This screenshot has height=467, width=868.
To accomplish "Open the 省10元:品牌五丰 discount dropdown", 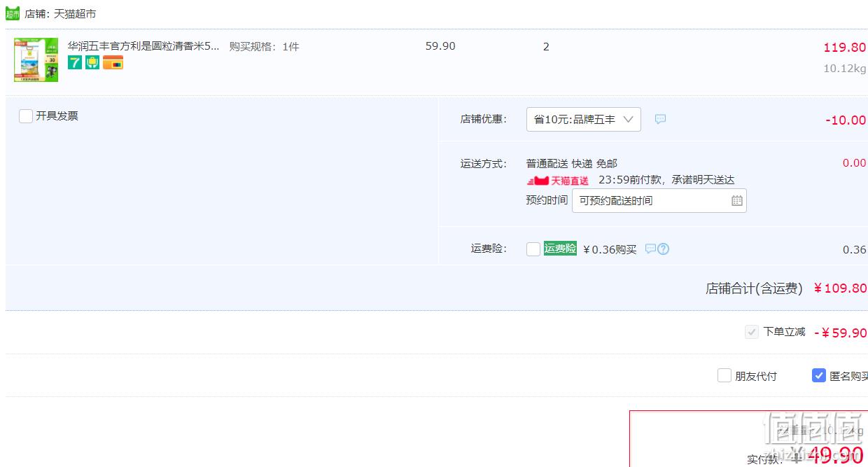I will (x=584, y=120).
